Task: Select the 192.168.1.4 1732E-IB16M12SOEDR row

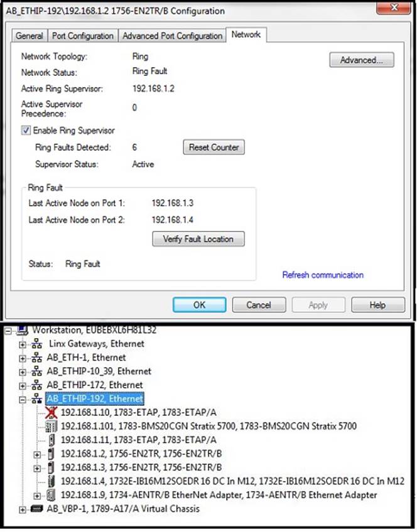Action: 232,481
